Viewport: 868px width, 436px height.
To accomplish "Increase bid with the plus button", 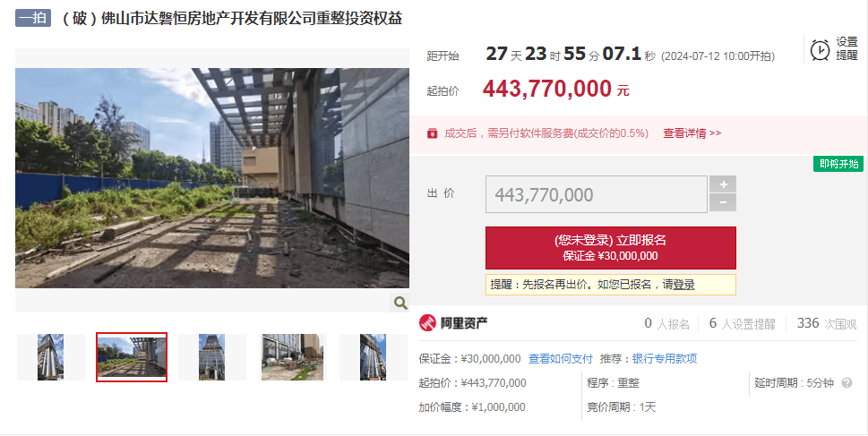I will coord(723,184).
